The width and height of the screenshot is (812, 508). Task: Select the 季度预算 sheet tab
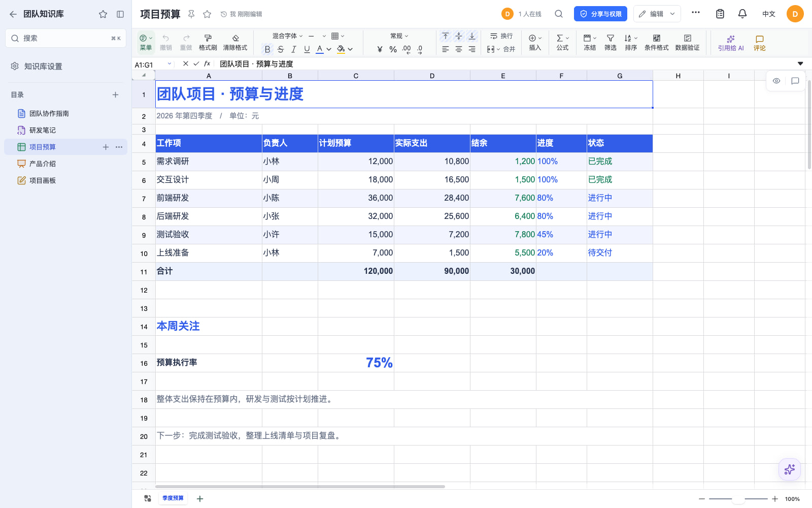(x=173, y=498)
